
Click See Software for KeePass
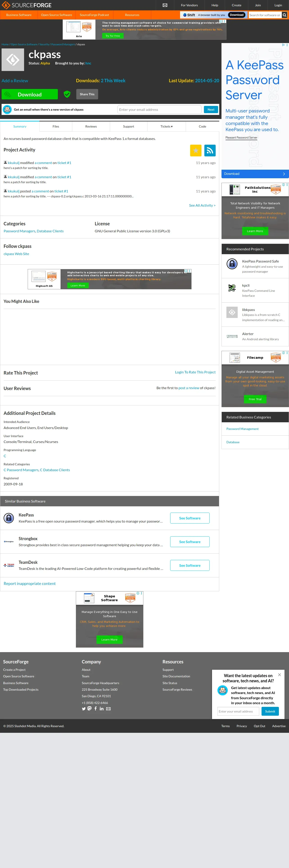pyautogui.click(x=190, y=518)
